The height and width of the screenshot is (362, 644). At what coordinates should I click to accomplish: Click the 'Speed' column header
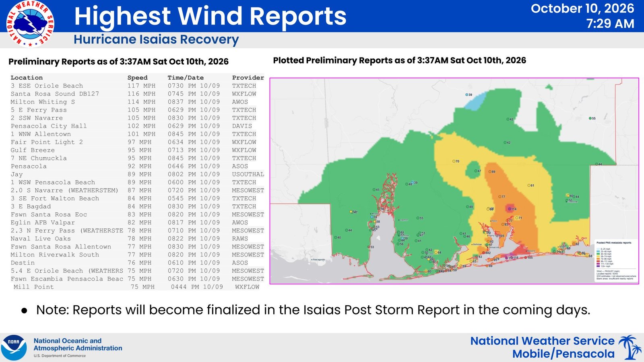coord(137,78)
